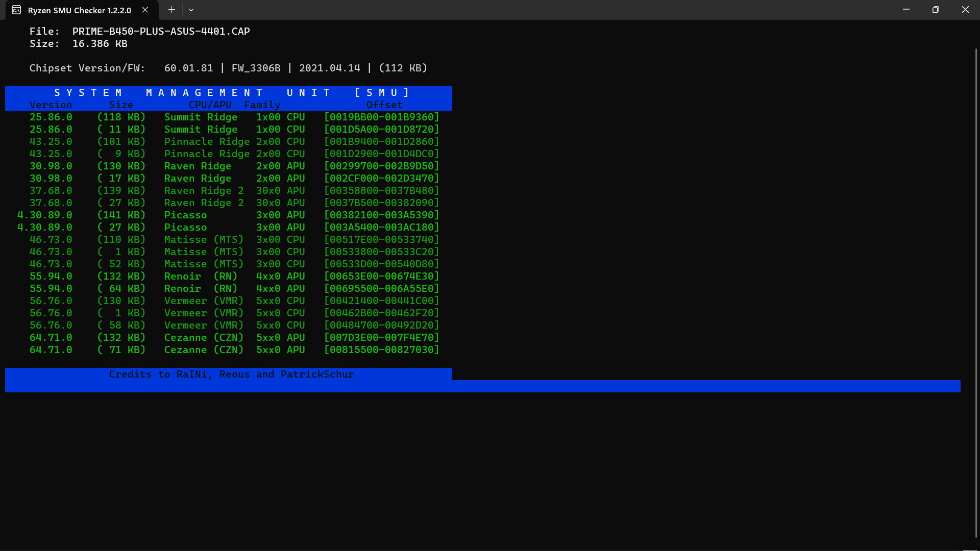Click offset [00533800-00533C20]
The width and height of the screenshot is (980, 551).
382,252
